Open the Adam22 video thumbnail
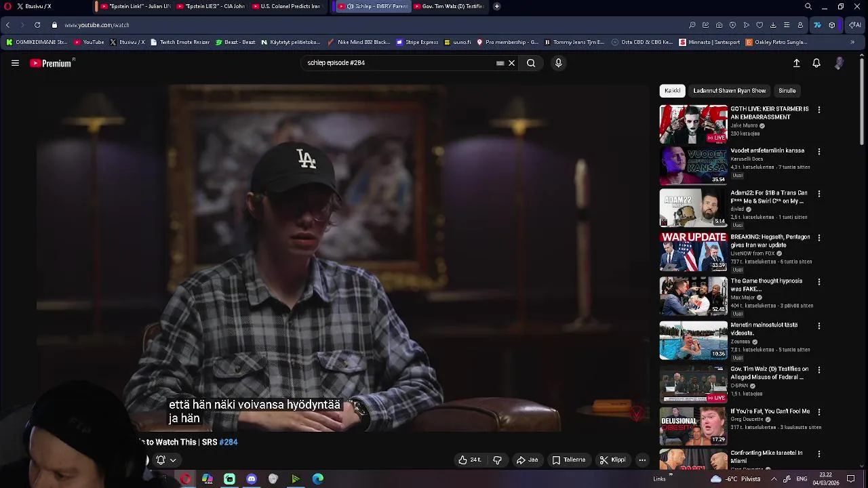 (693, 208)
